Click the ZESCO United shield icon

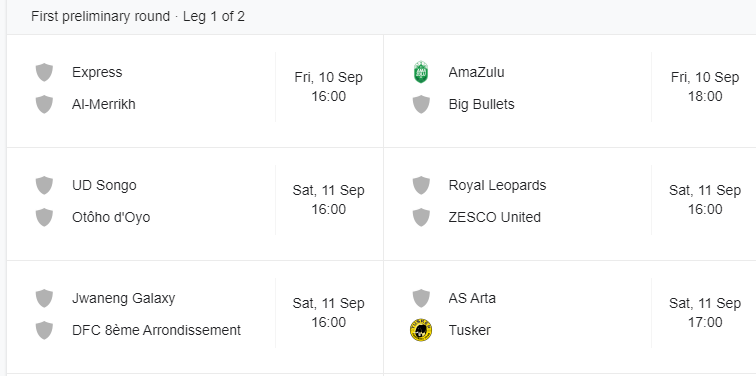[421, 217]
